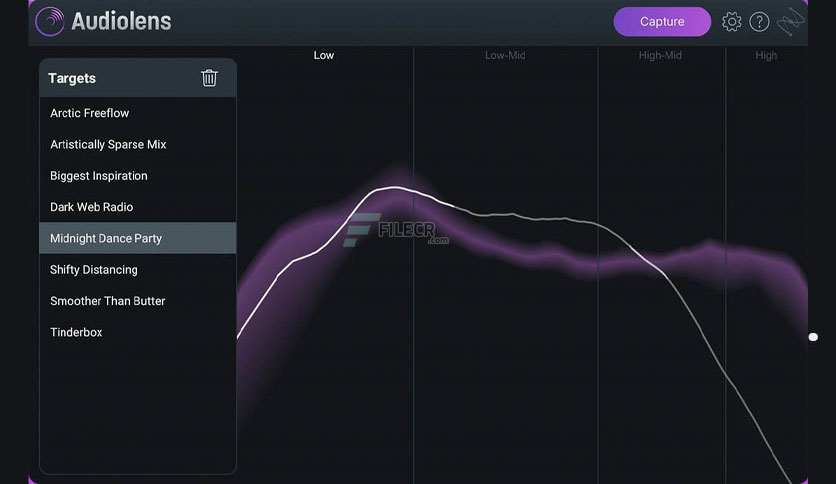
Task: Click the white handle at graph's right edge
Action: click(x=813, y=337)
